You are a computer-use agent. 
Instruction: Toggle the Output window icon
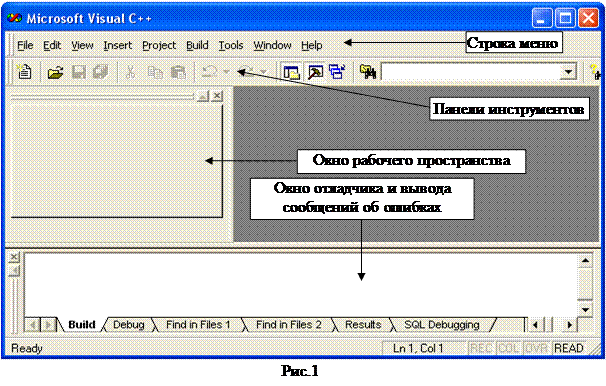pyautogui.click(x=315, y=72)
